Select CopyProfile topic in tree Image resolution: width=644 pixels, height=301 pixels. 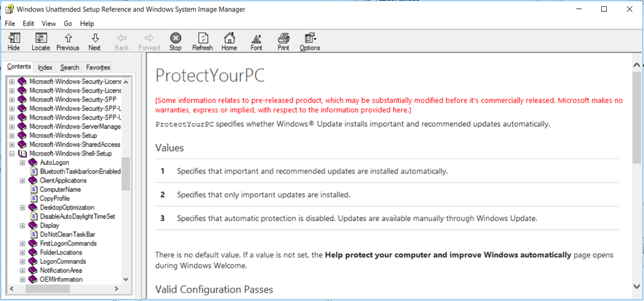pyautogui.click(x=55, y=198)
